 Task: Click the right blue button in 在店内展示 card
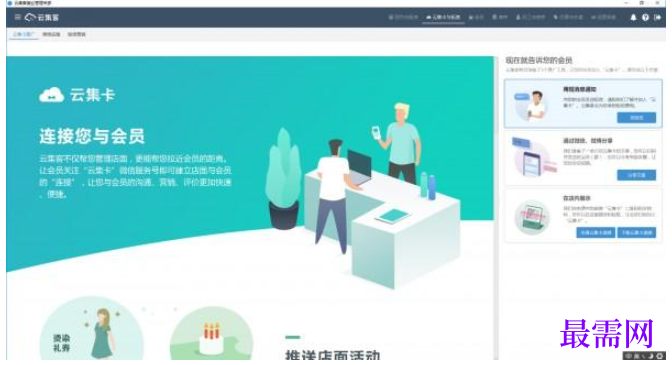coord(636,233)
